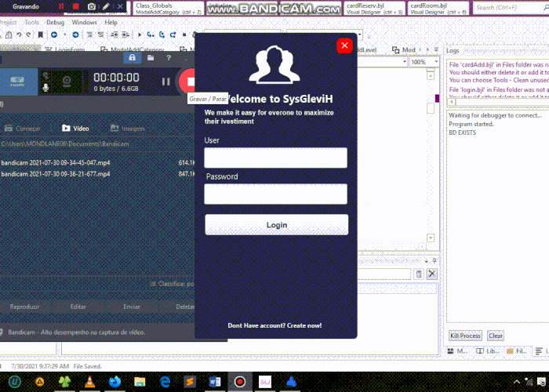Click Enviar in Bandicam

(132, 307)
